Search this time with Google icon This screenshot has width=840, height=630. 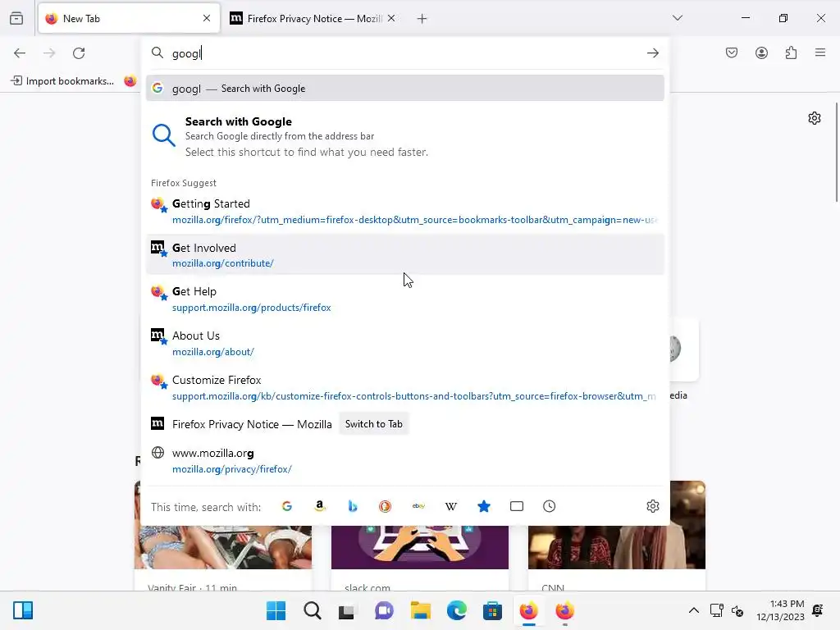[287, 506]
